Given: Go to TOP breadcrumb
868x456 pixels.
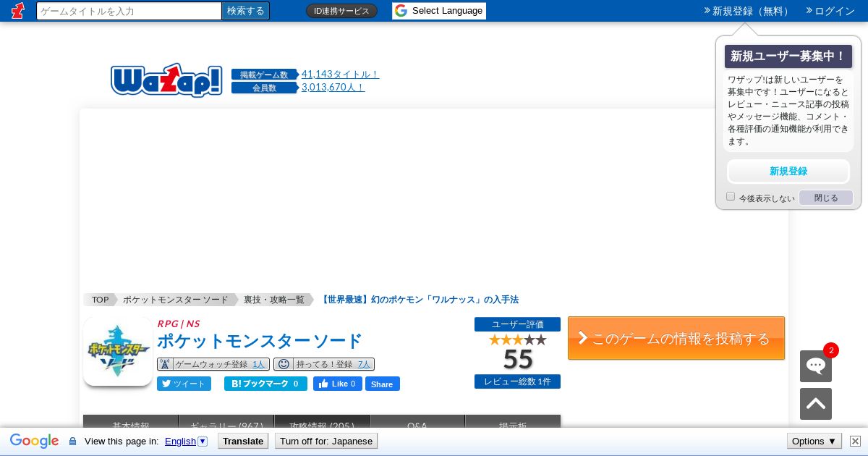Looking at the screenshot, I should pyautogui.click(x=100, y=300).
